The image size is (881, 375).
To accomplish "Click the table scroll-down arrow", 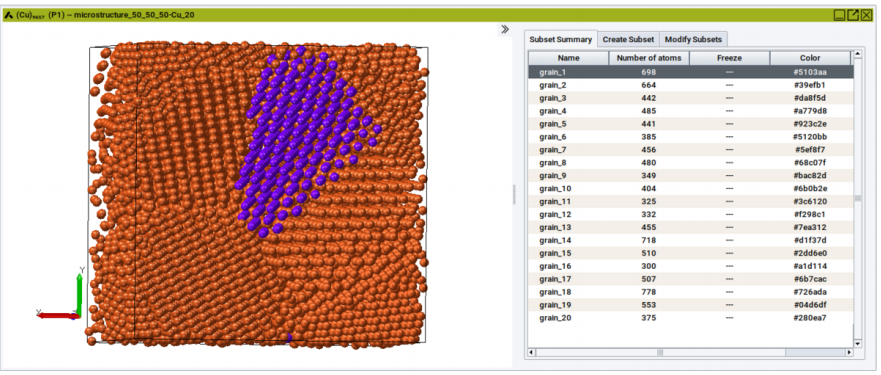I will pyautogui.click(x=857, y=344).
